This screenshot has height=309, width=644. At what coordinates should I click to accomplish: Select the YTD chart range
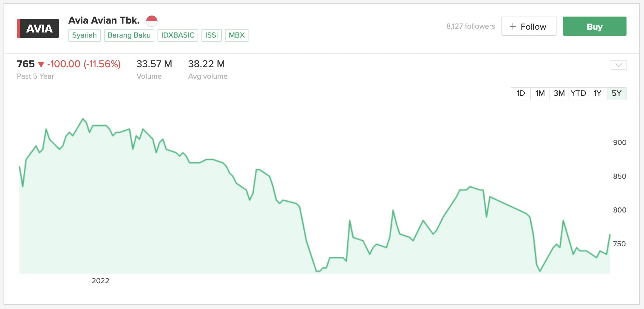pyautogui.click(x=578, y=94)
